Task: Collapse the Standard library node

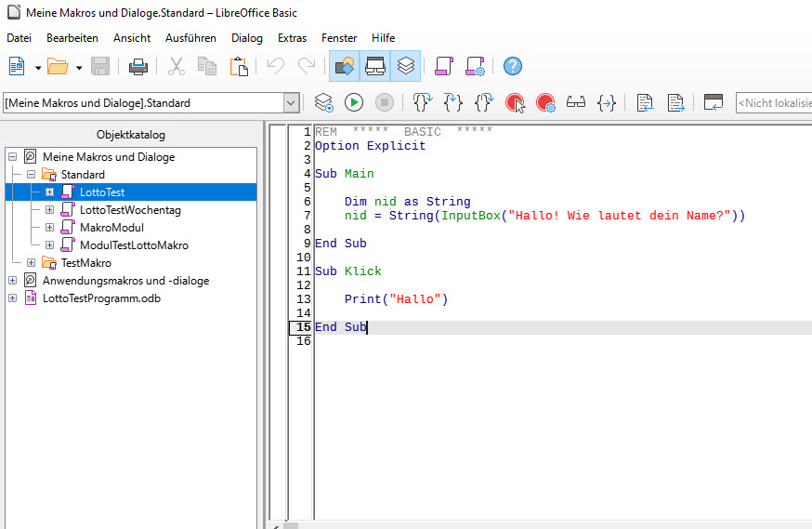Action: (x=31, y=175)
